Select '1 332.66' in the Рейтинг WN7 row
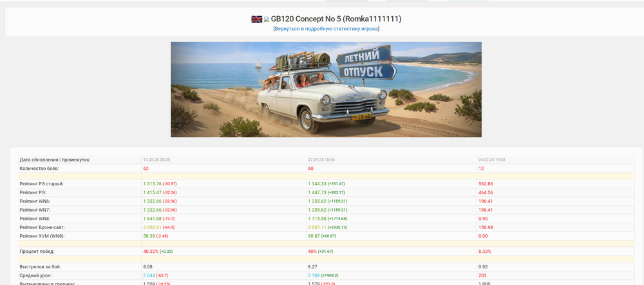Image resolution: width=644 pixels, height=285 pixels. click(153, 210)
